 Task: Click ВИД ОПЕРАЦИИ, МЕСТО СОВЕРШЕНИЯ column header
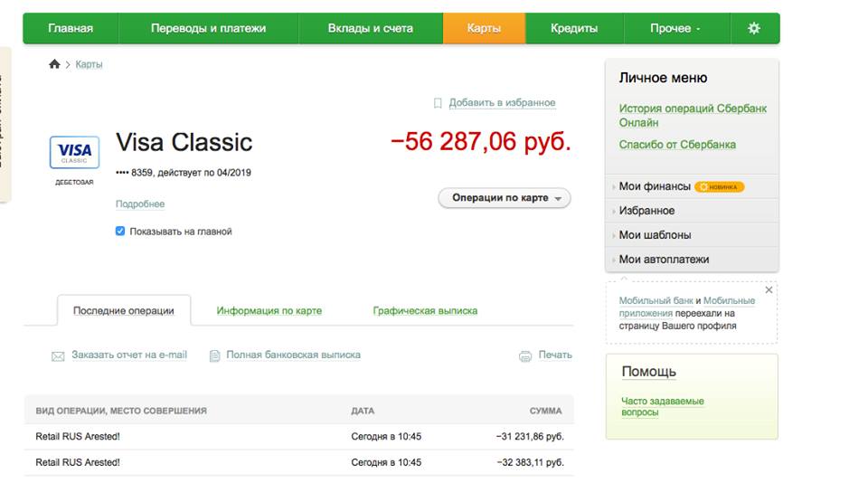[x=121, y=411]
